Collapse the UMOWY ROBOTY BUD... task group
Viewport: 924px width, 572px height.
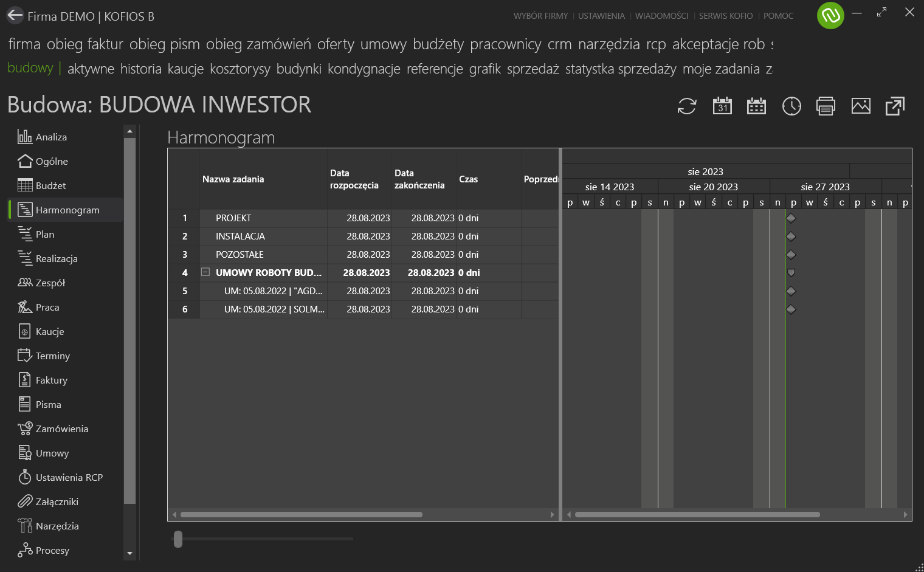[x=205, y=272]
